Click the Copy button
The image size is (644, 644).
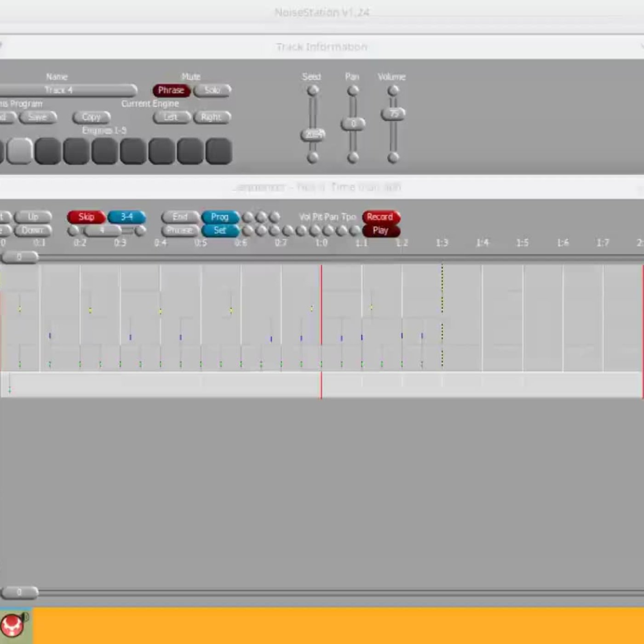pos(91,117)
